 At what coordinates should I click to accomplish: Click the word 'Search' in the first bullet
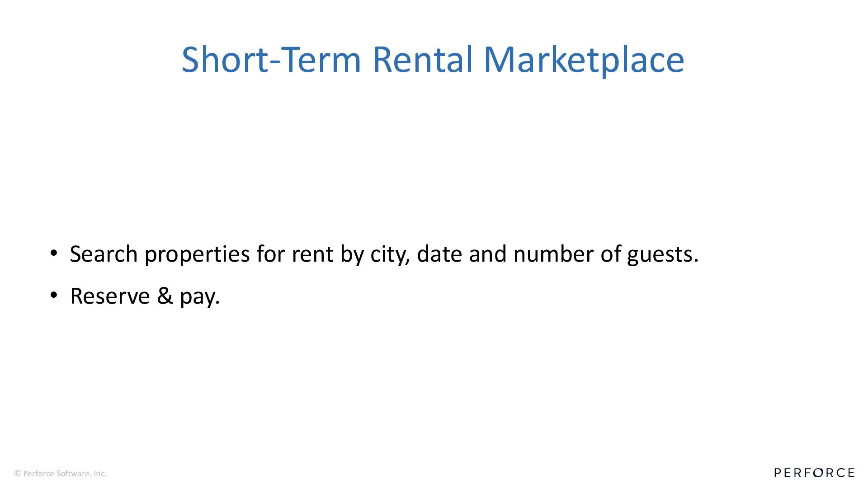104,253
